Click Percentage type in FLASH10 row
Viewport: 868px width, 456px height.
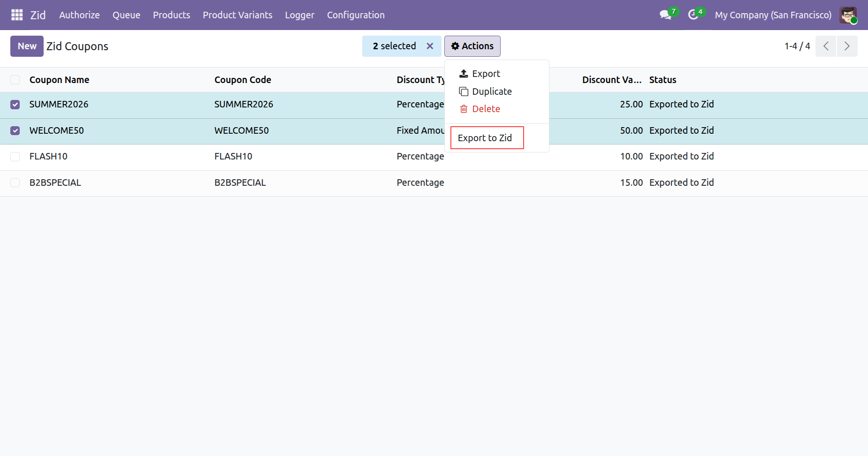[420, 156]
